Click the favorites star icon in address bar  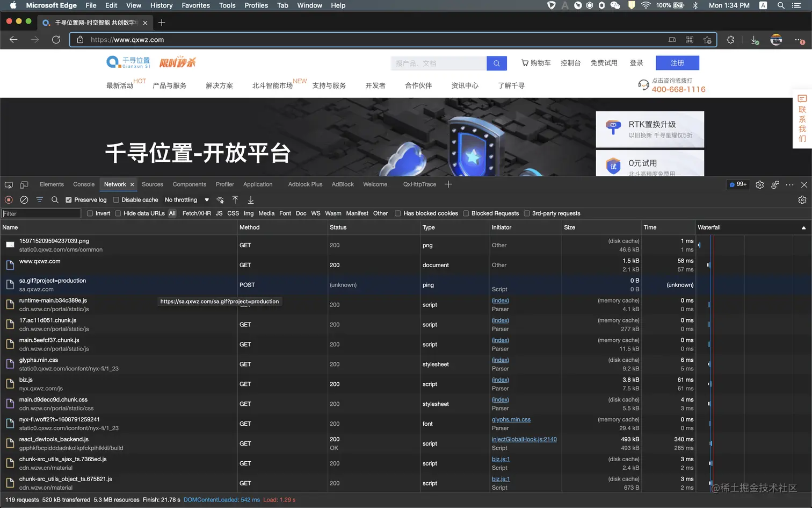[707, 40]
